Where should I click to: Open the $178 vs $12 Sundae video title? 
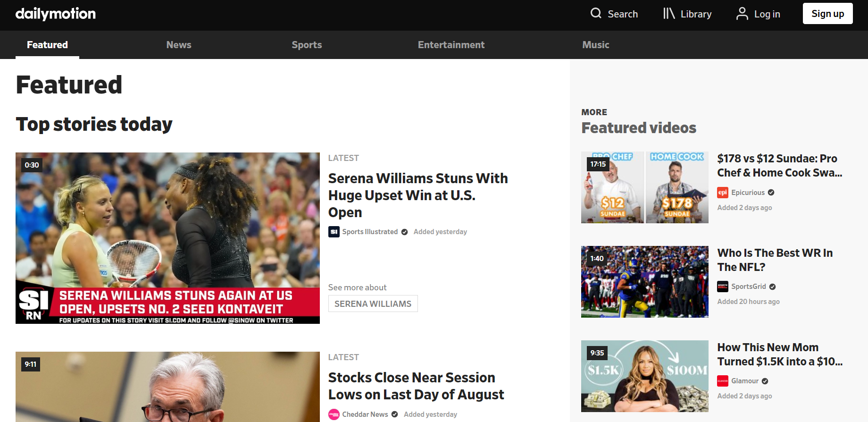[780, 166]
